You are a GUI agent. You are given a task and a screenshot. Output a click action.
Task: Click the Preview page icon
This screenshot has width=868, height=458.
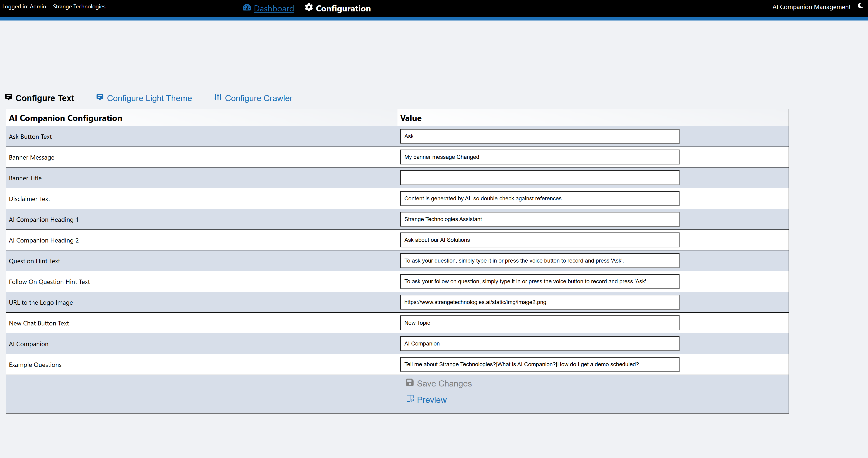410,399
